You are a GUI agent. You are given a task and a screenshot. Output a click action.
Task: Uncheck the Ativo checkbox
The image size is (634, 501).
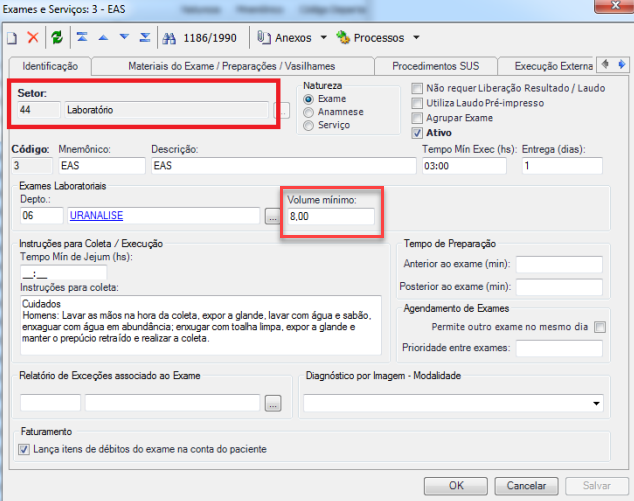[417, 133]
